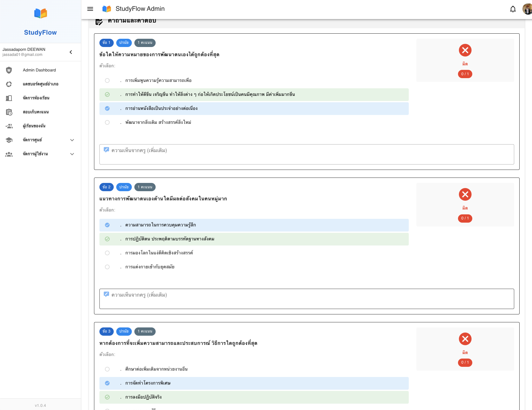Go to สอบเก็บคะแนน menu item
The width and height of the screenshot is (532, 410).
pyautogui.click(x=36, y=112)
